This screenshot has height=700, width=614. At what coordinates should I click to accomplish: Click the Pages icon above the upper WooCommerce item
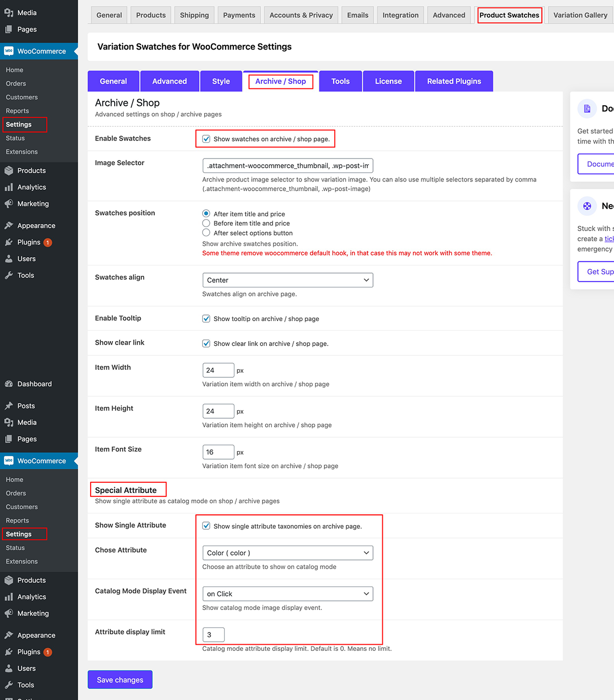pyautogui.click(x=9, y=29)
